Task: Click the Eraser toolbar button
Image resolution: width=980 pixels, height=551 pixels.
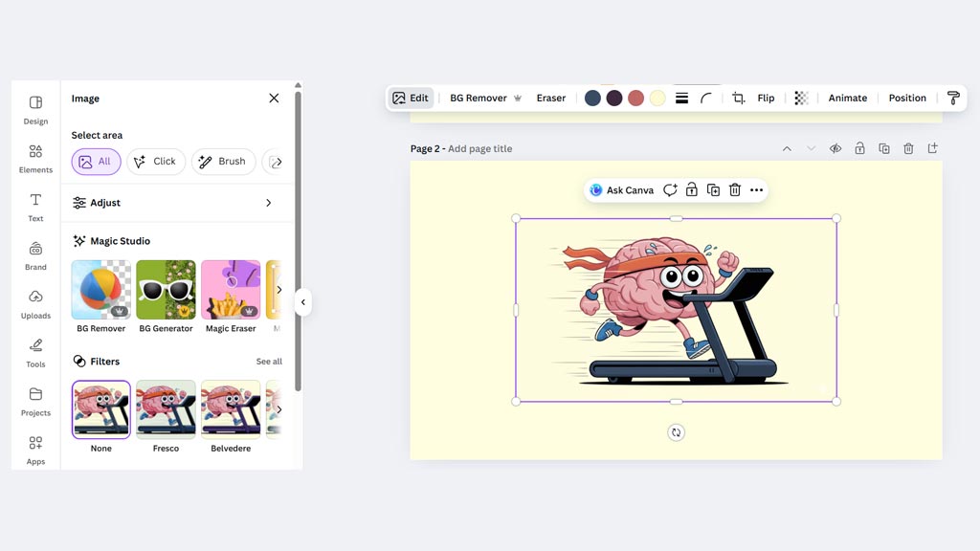Action: [550, 99]
